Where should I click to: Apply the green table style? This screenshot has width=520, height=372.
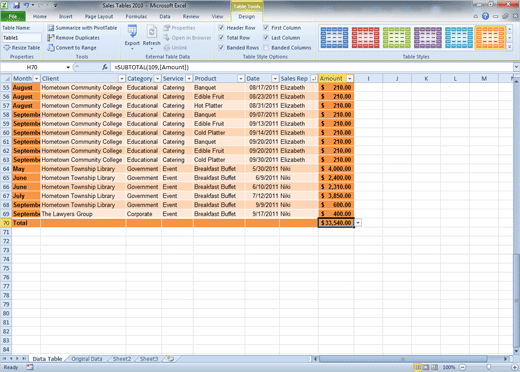coord(397,38)
